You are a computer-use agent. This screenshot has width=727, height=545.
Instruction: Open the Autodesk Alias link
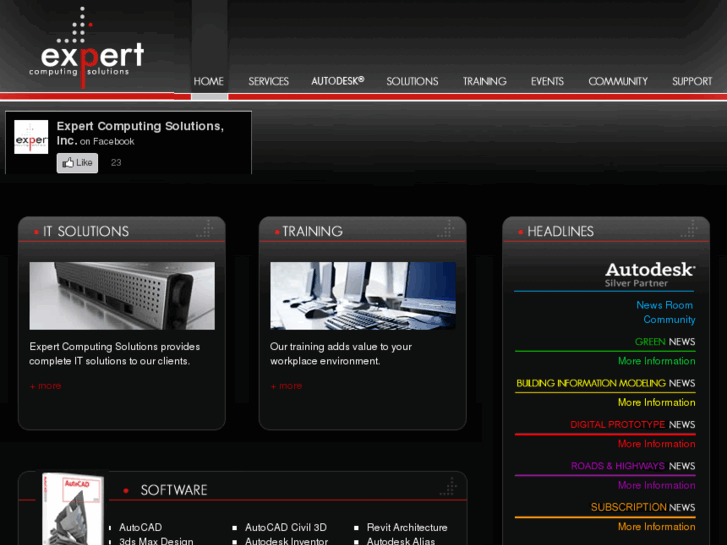[401, 541]
